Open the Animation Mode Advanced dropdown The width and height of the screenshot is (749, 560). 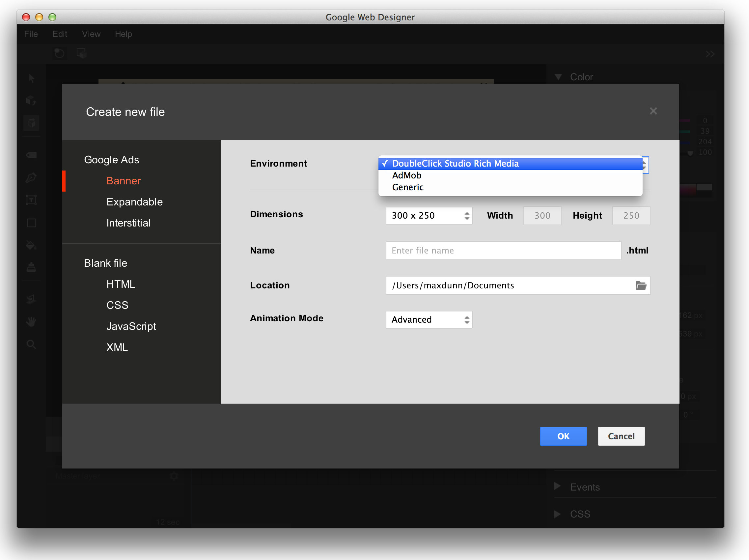[x=429, y=319]
